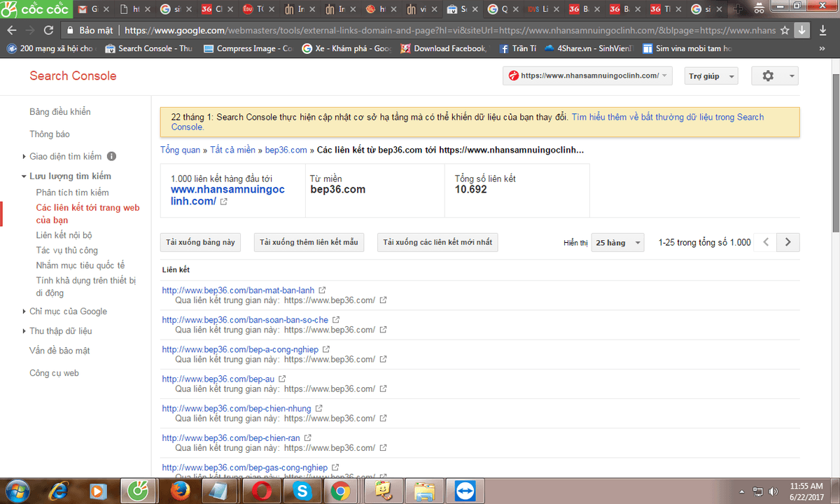
Task: Follow the bep36.com breadcrumb link
Action: click(286, 150)
